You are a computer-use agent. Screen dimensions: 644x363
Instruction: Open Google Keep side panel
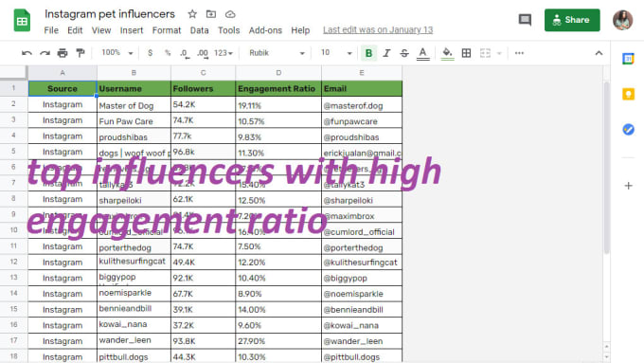point(628,94)
